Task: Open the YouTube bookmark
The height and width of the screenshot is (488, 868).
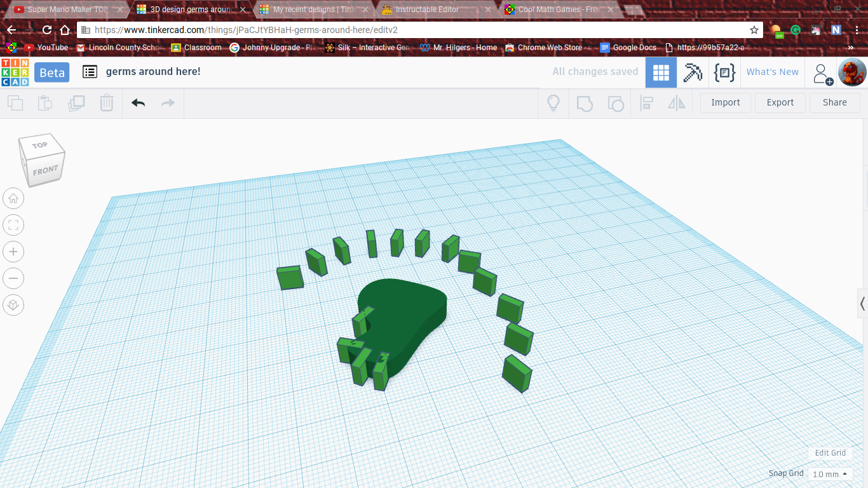Action: point(46,48)
